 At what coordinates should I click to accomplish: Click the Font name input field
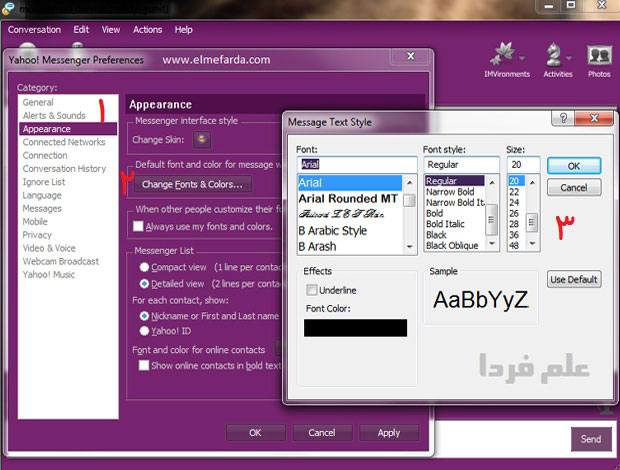pos(356,164)
